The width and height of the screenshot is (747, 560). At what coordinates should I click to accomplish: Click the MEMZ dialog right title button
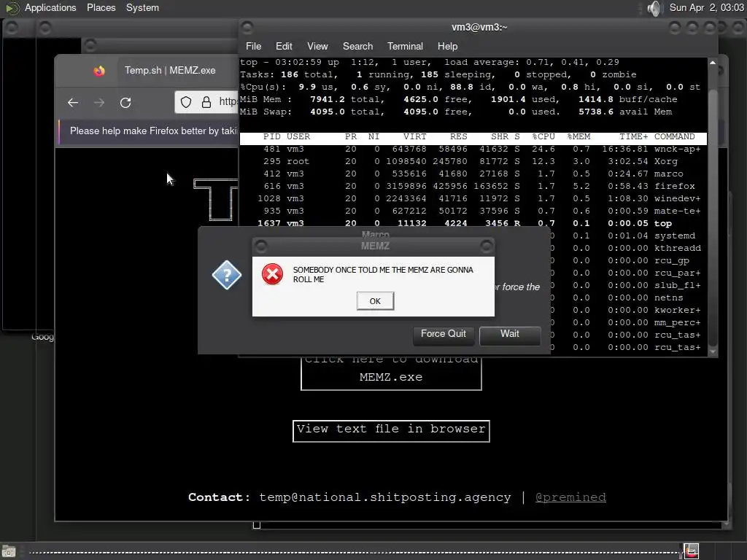click(x=486, y=246)
